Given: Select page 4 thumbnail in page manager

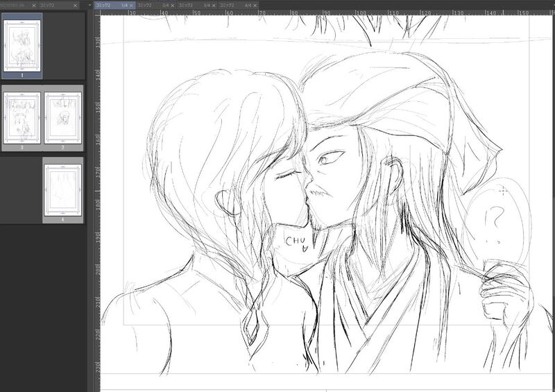Looking at the screenshot, I should 63,190.
